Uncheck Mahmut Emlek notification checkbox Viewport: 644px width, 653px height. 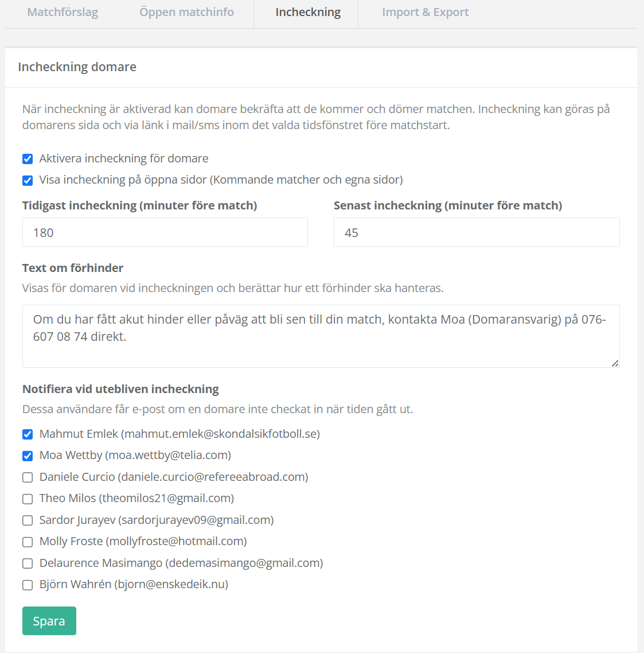coord(28,434)
